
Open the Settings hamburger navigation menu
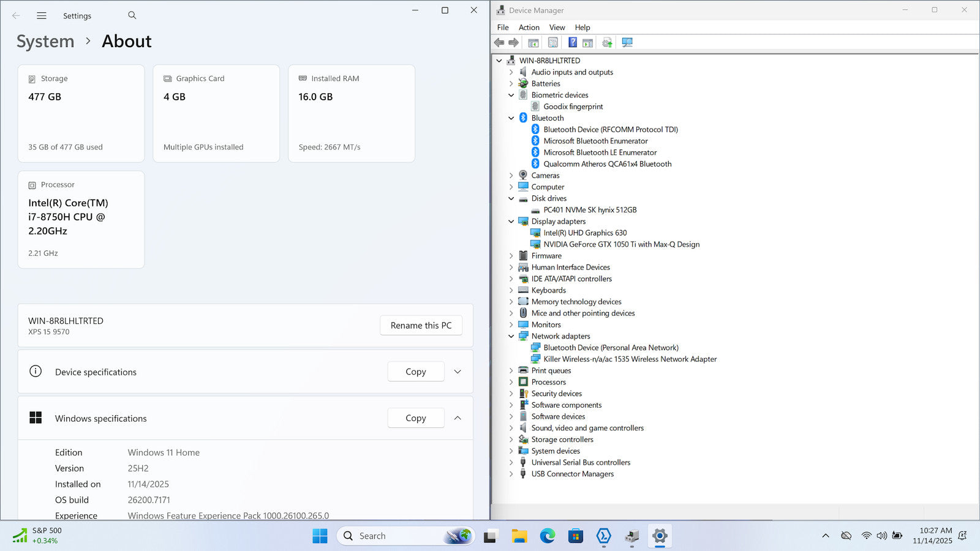[42, 15]
